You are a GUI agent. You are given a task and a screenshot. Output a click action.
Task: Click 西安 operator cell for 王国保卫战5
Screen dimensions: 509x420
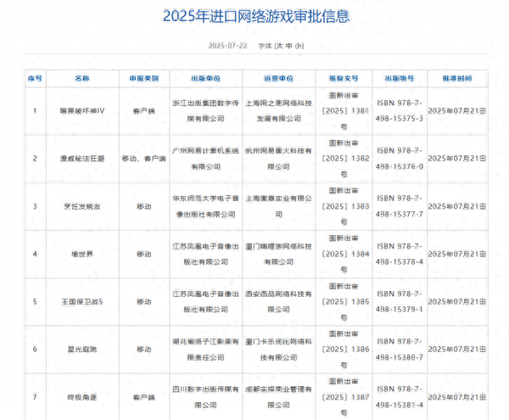[278, 302]
